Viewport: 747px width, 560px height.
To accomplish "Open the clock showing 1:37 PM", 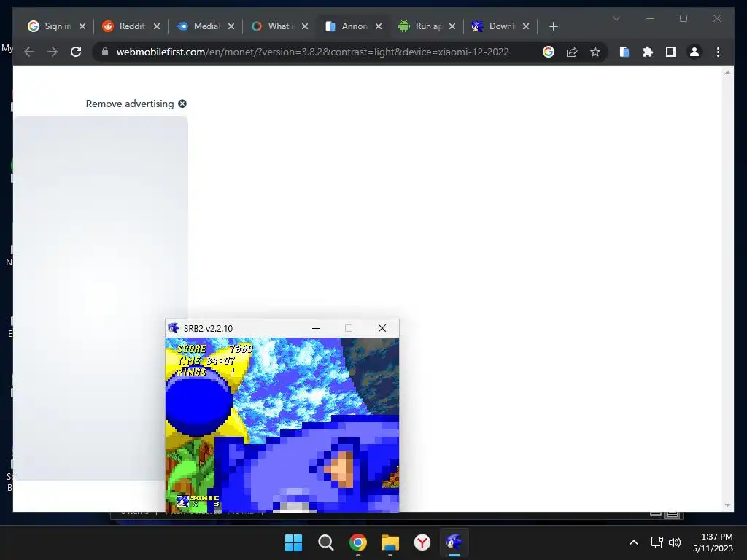I will pyautogui.click(x=713, y=542).
